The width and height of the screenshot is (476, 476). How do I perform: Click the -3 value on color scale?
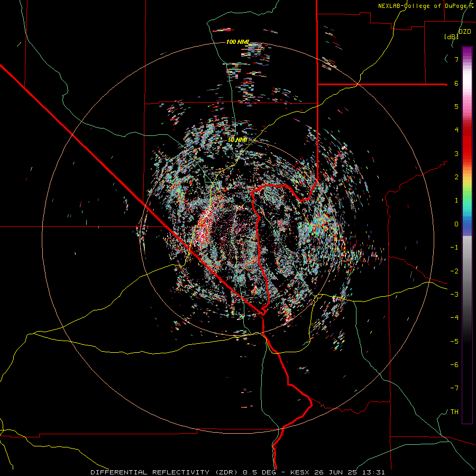point(454,295)
